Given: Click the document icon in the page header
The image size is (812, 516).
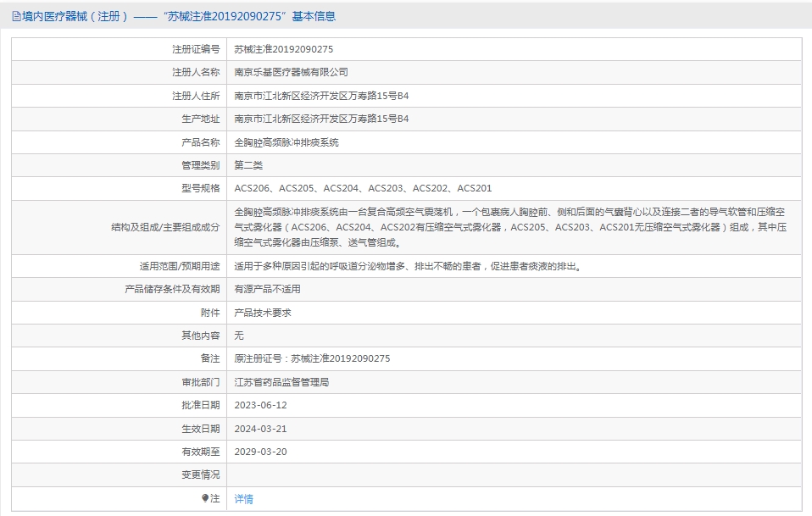Looking at the screenshot, I should [x=16, y=16].
